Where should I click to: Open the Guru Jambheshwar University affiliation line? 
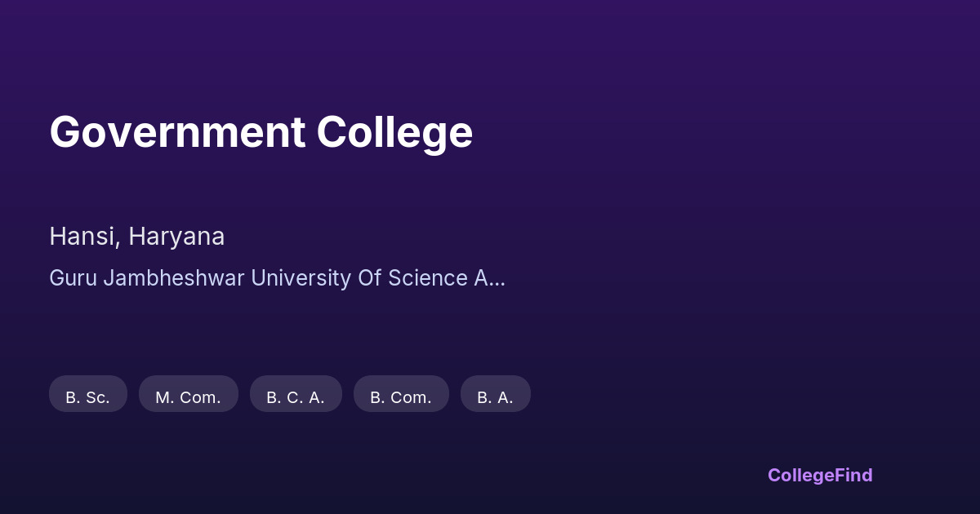pos(277,278)
